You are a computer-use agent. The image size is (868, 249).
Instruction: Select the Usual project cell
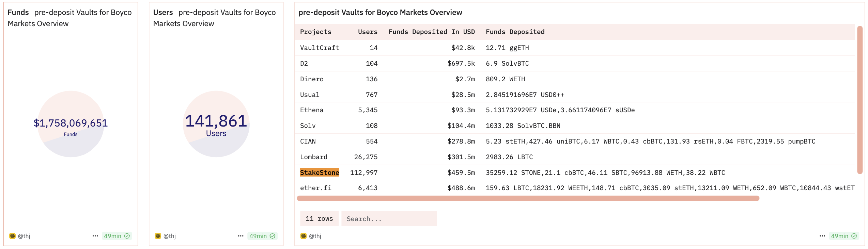pos(310,95)
